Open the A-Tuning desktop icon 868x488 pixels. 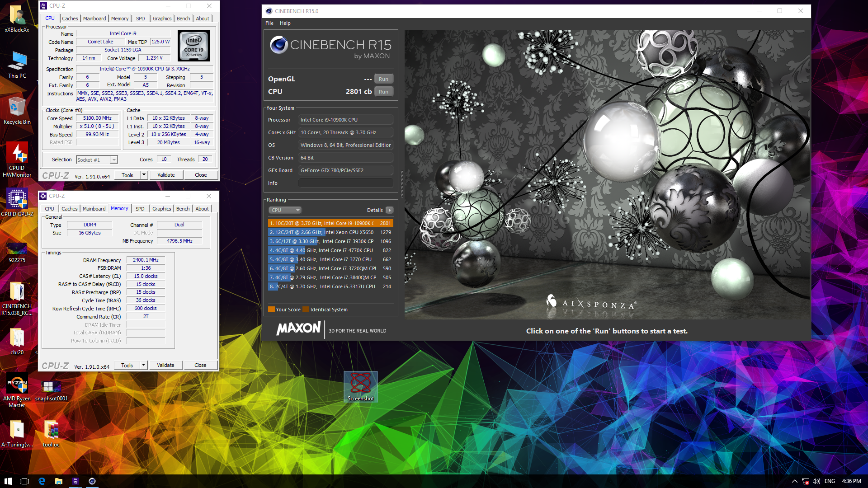coord(17,434)
